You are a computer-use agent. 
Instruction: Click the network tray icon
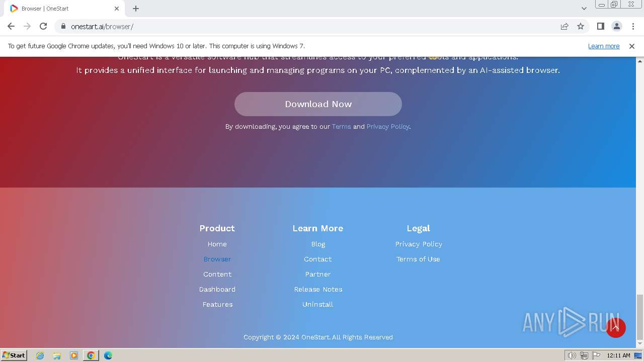pos(584,355)
